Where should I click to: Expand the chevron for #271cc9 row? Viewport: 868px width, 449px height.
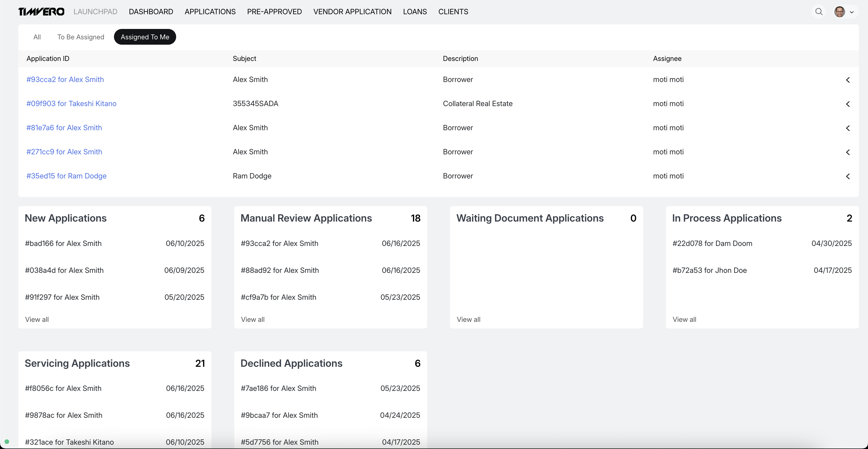click(x=848, y=152)
